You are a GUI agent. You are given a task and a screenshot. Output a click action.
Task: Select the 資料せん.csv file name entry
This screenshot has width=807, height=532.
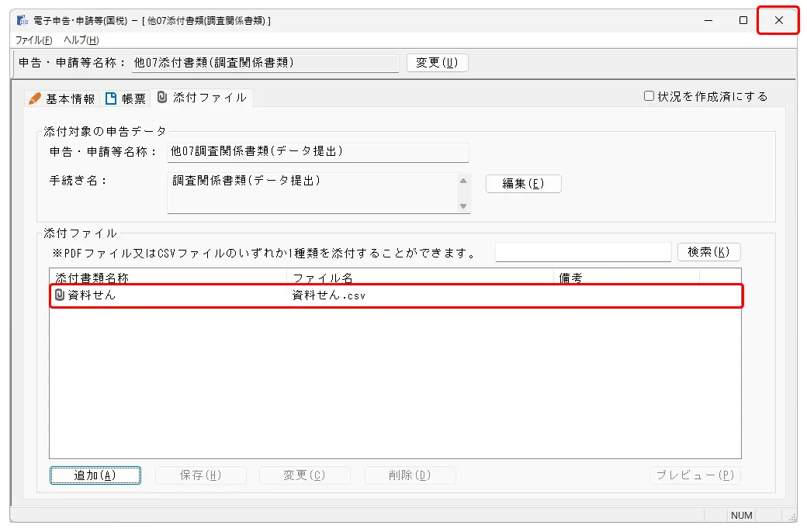point(329,295)
